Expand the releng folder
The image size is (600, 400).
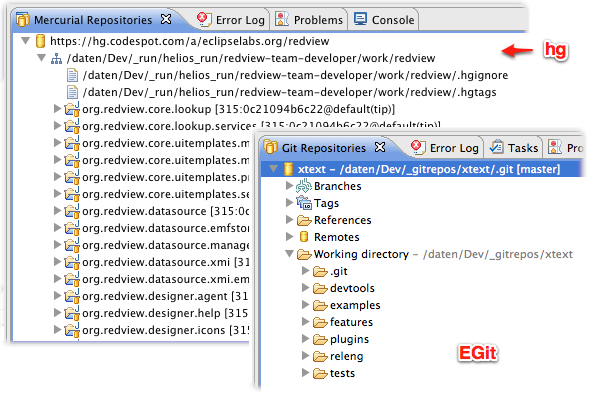click(x=305, y=356)
